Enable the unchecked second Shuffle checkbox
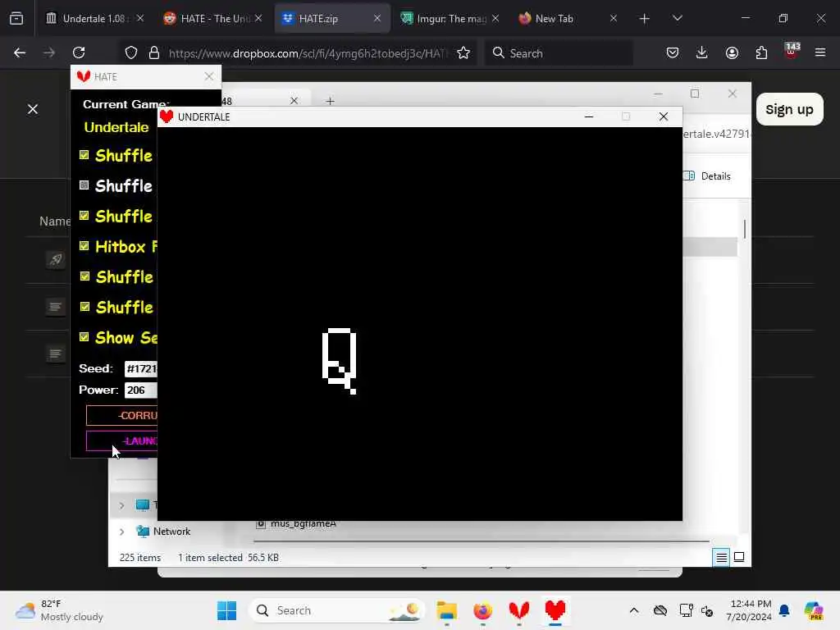840x630 pixels. (84, 185)
